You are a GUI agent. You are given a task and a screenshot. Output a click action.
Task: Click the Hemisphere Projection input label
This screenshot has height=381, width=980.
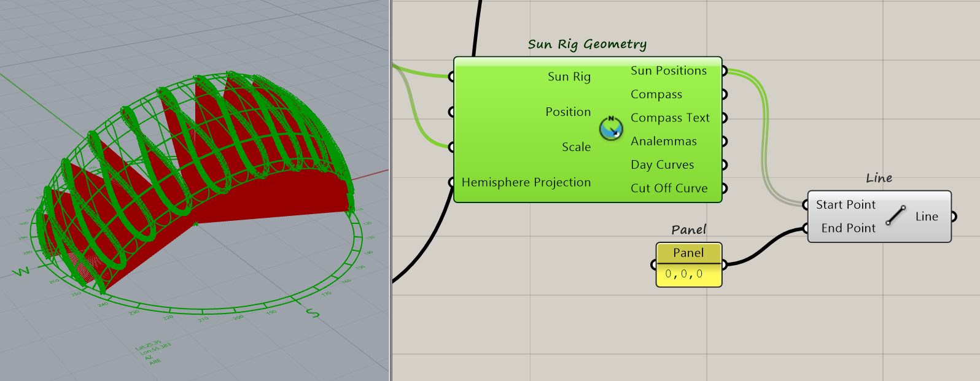[x=526, y=182]
